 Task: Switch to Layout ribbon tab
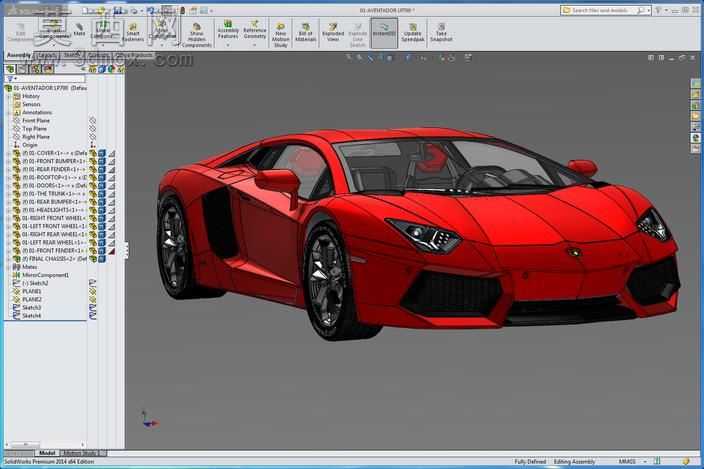pos(47,55)
